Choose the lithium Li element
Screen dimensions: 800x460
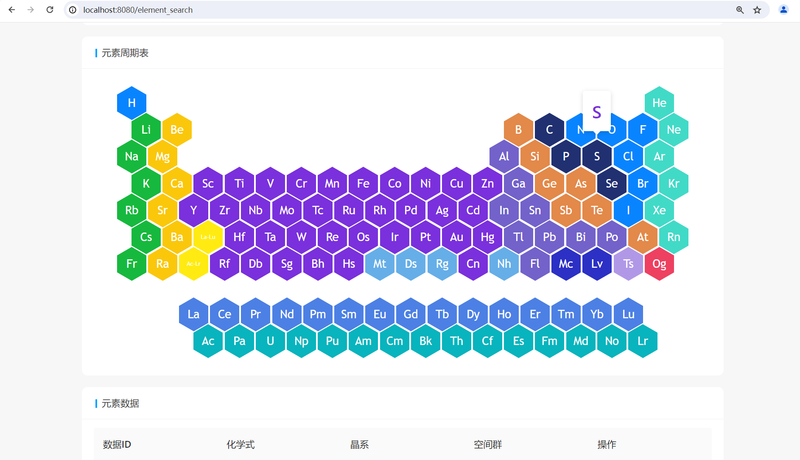146,130
